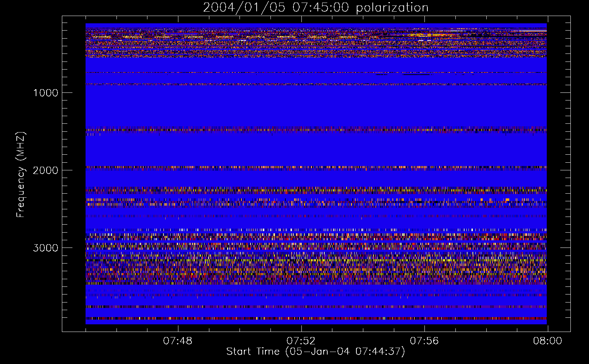Click the "Start Time (05-Jan-04 07:44:37)" label
The height and width of the screenshot is (364, 589).
tap(316, 352)
